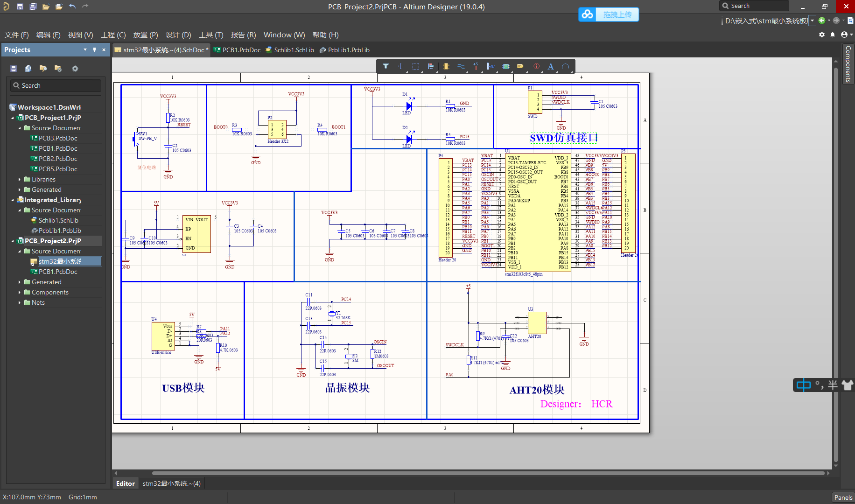Toggle the Projects panel pin
Screen dimensions: 855x504
[94, 49]
